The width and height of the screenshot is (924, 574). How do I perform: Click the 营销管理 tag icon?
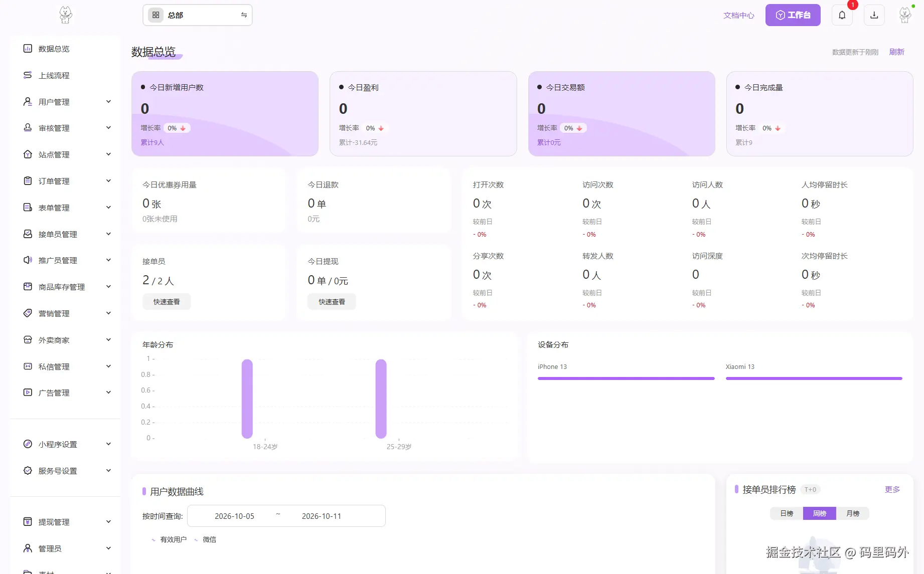coord(28,313)
